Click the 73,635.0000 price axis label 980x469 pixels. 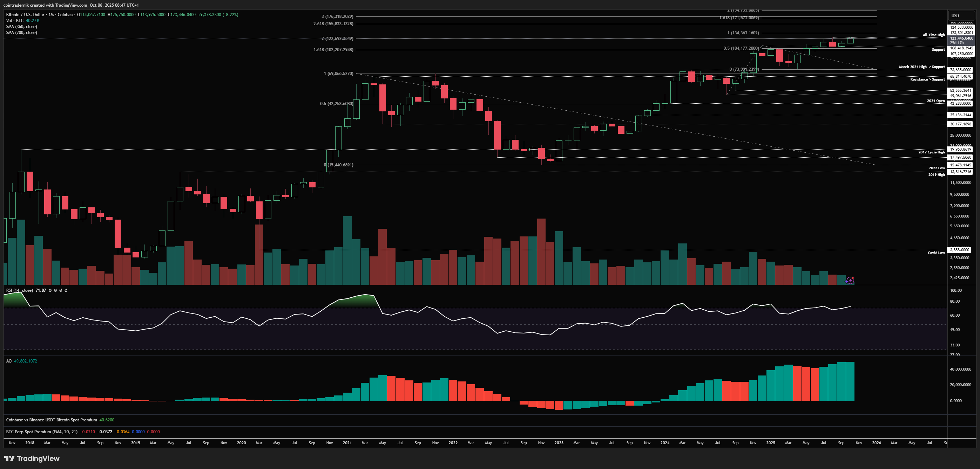point(961,70)
